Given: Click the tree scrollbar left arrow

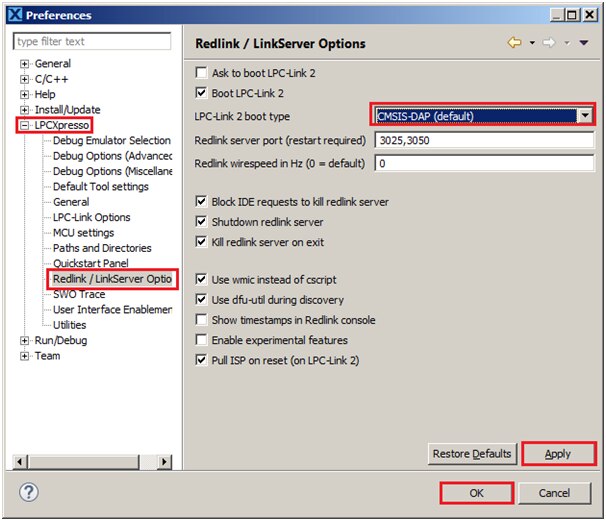Looking at the screenshot, I should pyautogui.click(x=20, y=461).
